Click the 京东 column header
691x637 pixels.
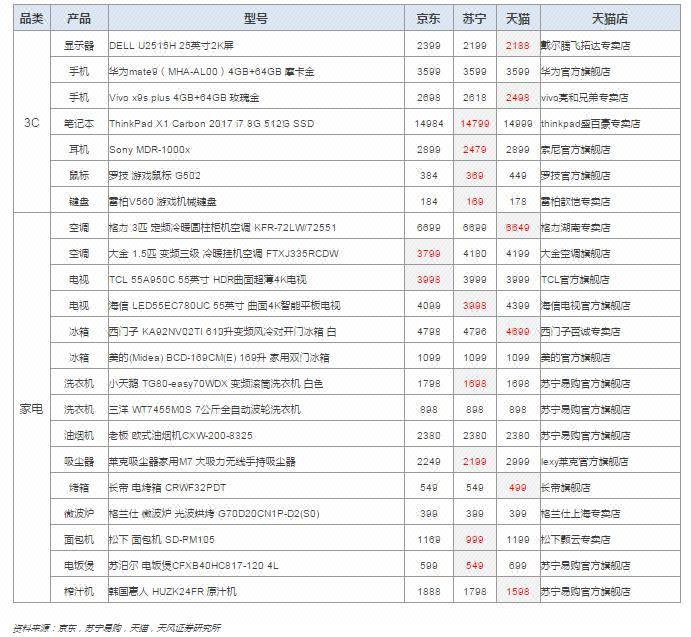click(429, 18)
